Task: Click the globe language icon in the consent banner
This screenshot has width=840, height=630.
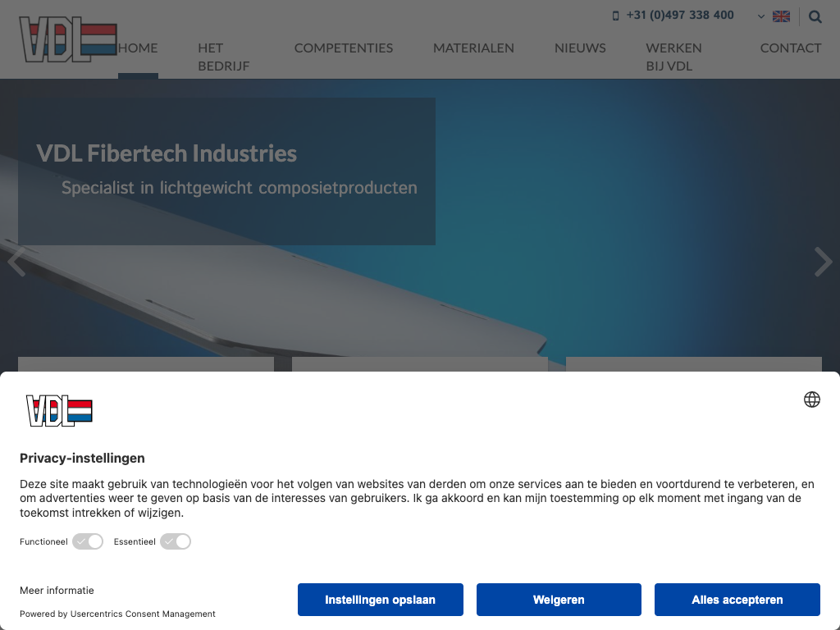Action: [x=811, y=399]
